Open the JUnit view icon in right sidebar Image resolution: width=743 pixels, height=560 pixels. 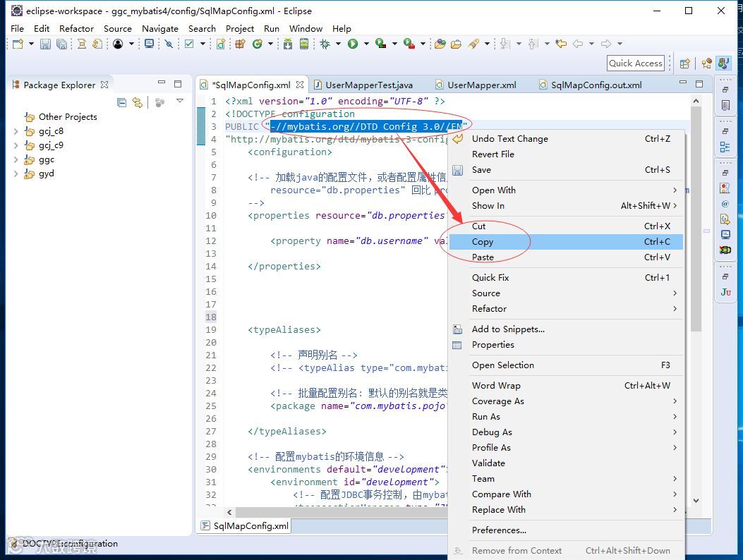tap(725, 292)
